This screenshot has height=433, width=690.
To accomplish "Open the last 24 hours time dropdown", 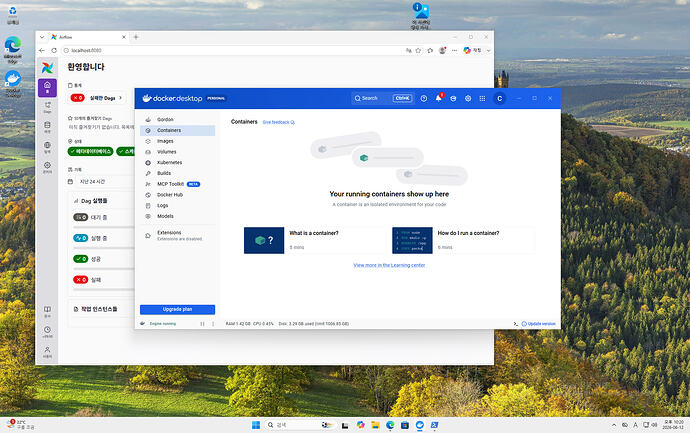I will pyautogui.click(x=106, y=182).
